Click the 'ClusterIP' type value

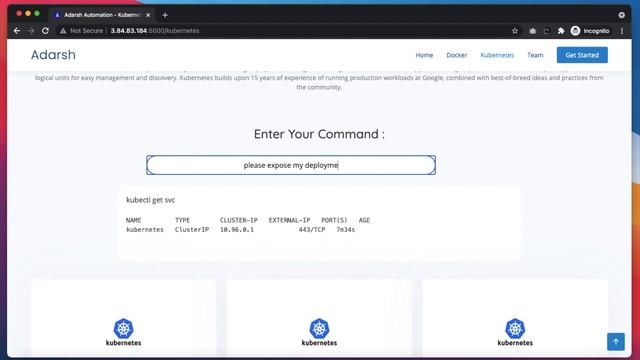coord(192,230)
